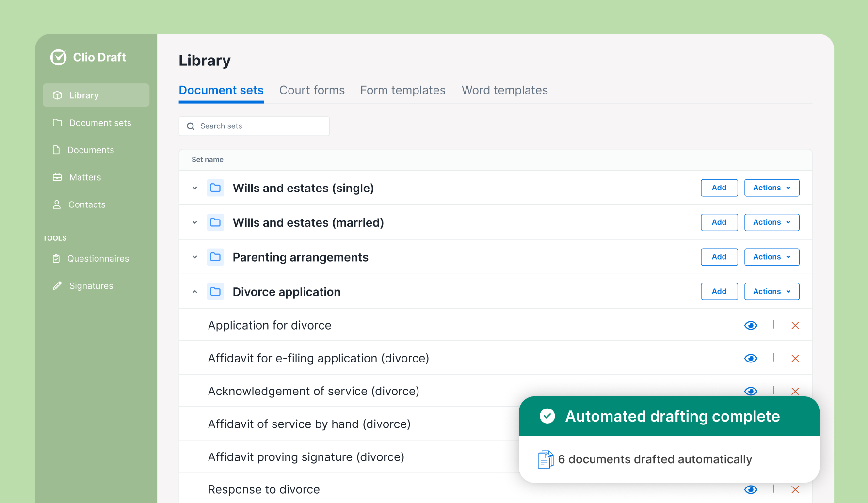The height and width of the screenshot is (503, 868).
Task: Click the Documents page icon in sidebar
Action: (56, 150)
